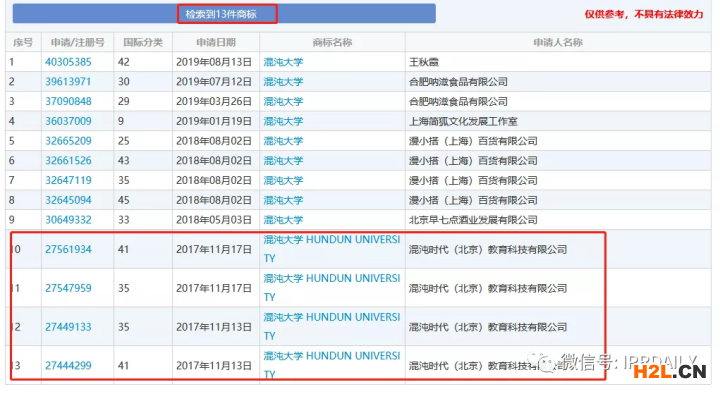720x394 pixels.
Task: Open registration number 30649332
Action: [68, 220]
